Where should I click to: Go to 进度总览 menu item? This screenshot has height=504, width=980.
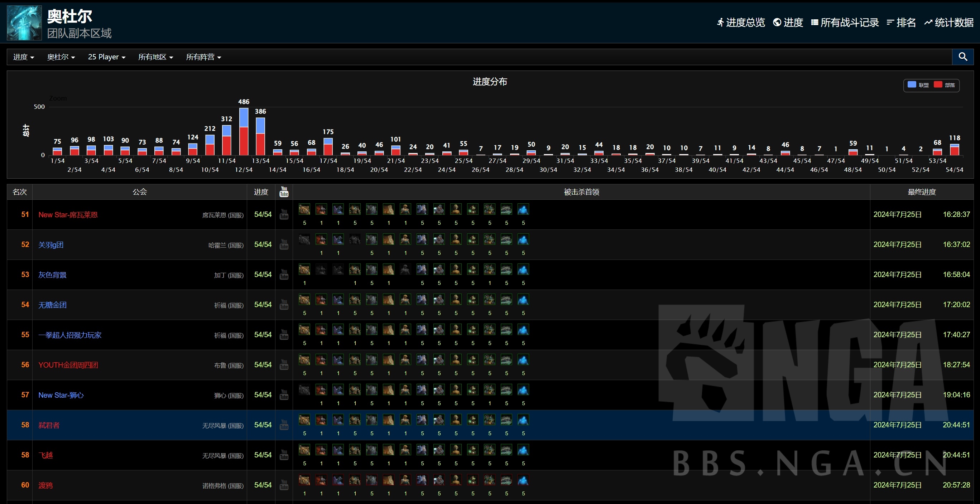pos(741,23)
